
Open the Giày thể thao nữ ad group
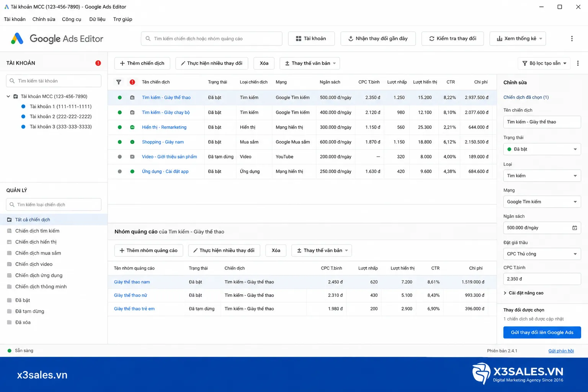pos(131,295)
